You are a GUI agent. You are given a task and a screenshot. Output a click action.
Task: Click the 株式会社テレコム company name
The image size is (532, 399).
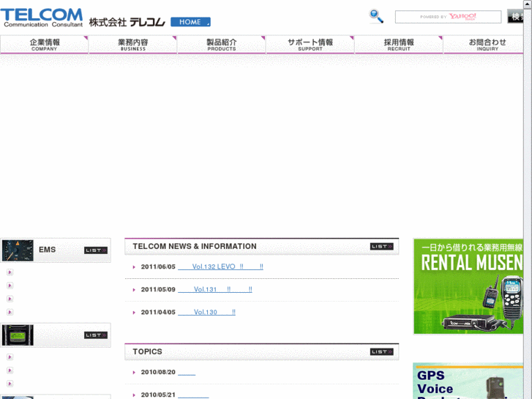pyautogui.click(x=127, y=22)
